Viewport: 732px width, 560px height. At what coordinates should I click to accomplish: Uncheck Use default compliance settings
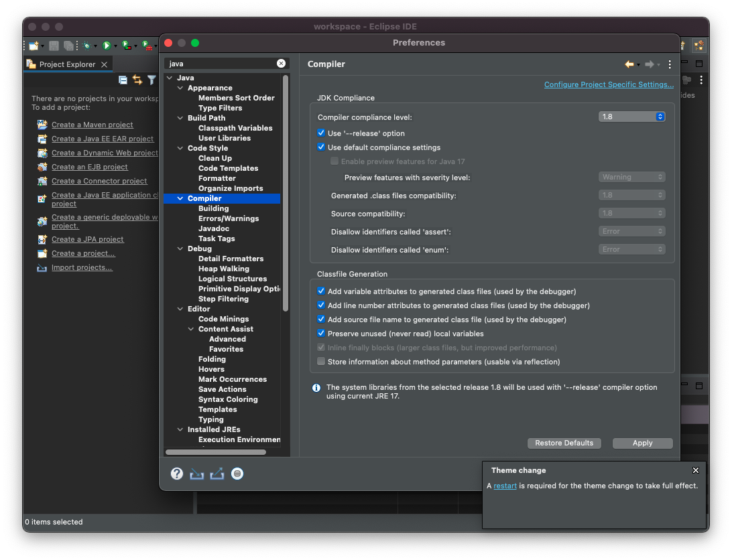coord(321,147)
